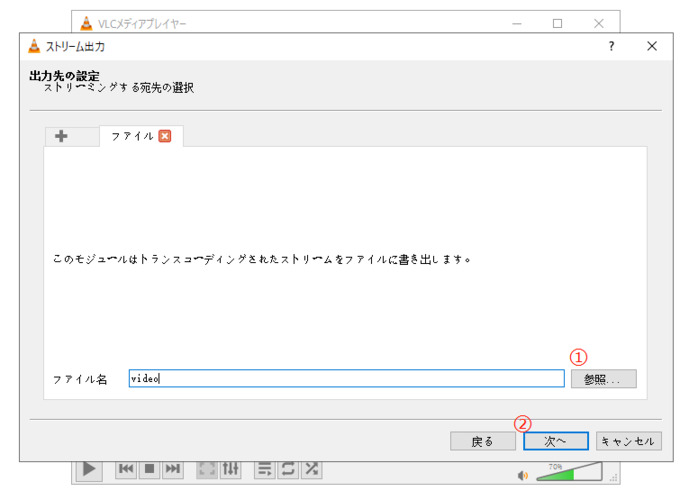Image resolution: width=698 pixels, height=500 pixels.
Task: Proceed with the 次へ button
Action: 555,441
